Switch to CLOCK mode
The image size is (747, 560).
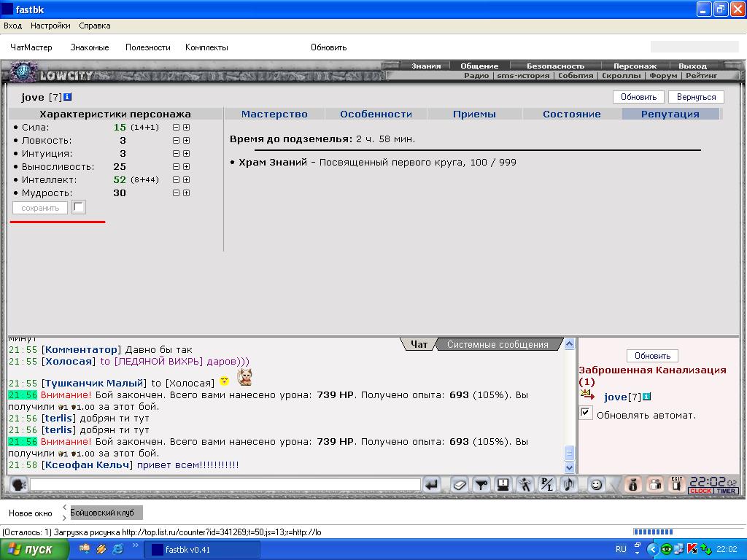click(x=701, y=491)
